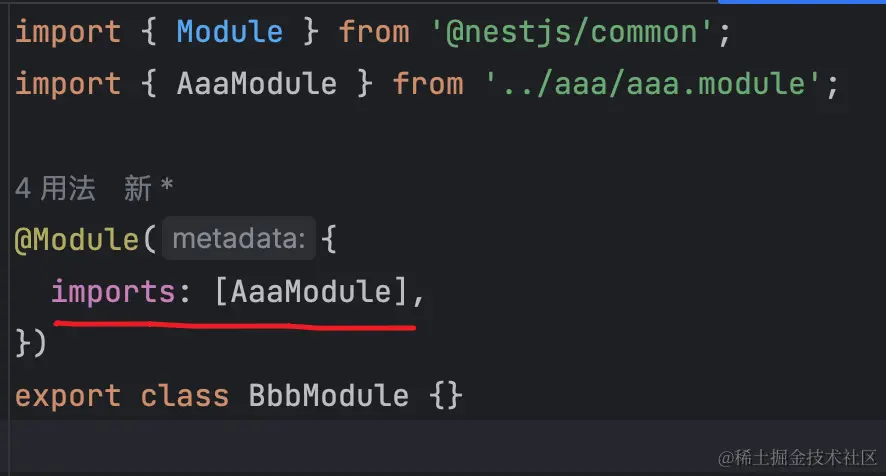The height and width of the screenshot is (476, 886).
Task: Click the "4 用法" usages code lens
Action: click(54, 188)
